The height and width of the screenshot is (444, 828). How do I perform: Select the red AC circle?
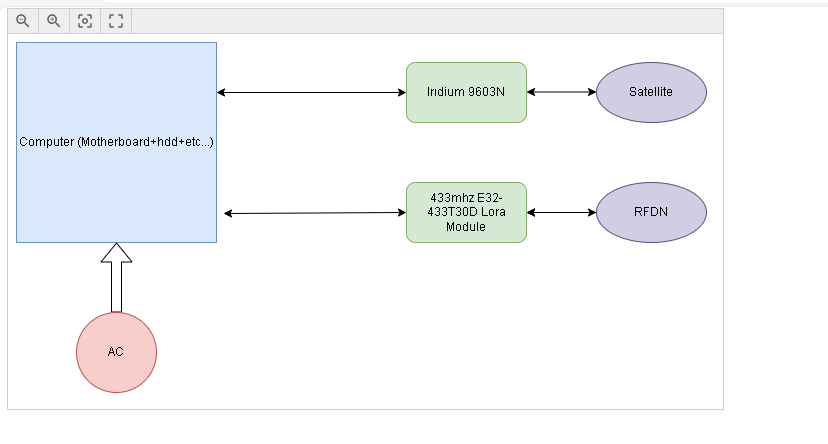(116, 352)
